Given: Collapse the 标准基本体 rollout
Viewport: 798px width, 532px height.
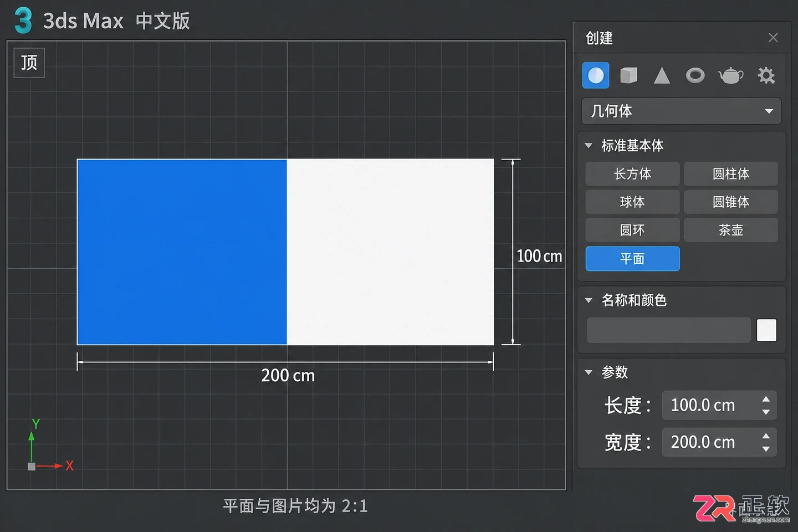Looking at the screenshot, I should 589,146.
